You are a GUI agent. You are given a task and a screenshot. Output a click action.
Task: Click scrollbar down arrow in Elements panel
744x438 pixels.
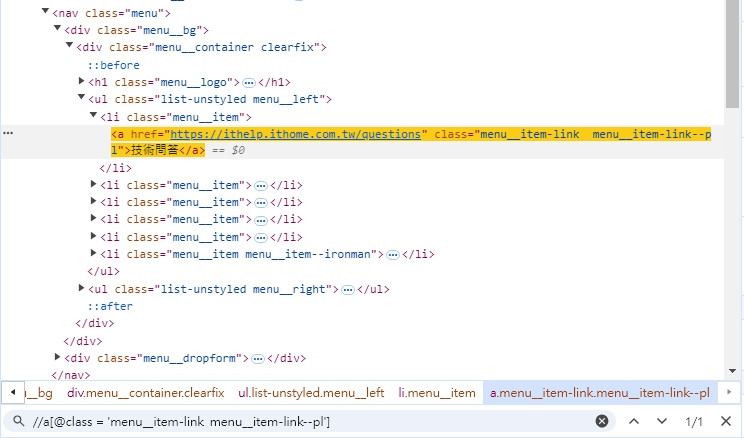732,371
